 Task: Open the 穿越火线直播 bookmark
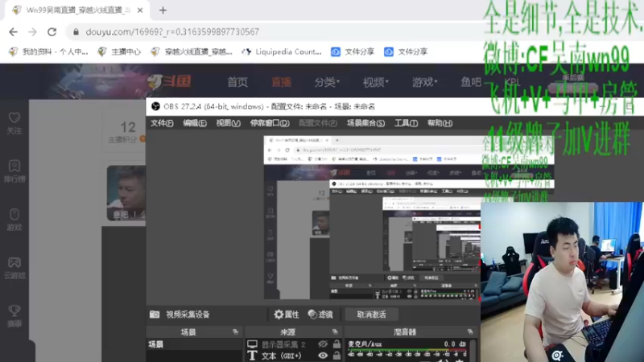192,51
